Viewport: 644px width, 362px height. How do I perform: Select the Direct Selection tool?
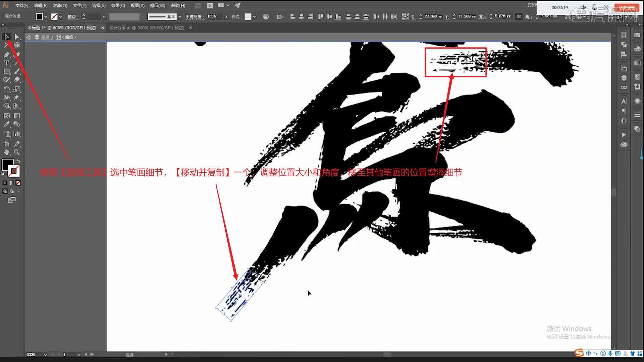[17, 37]
